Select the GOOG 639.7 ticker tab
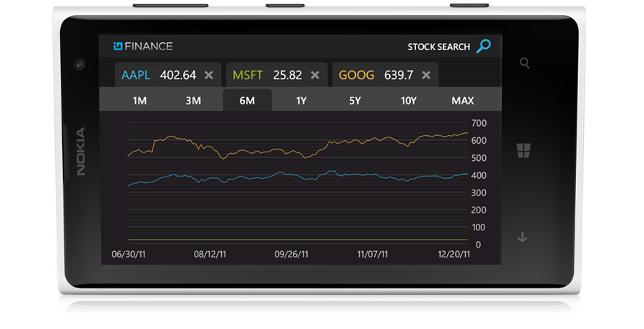This screenshot has height=329, width=644. 385,75
